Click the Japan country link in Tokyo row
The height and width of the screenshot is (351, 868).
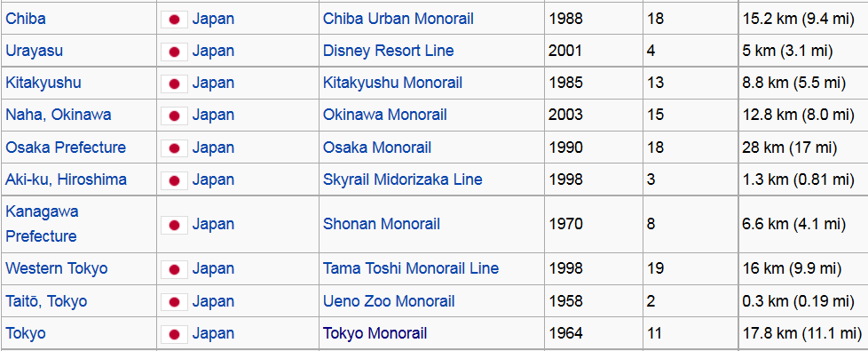point(213,334)
